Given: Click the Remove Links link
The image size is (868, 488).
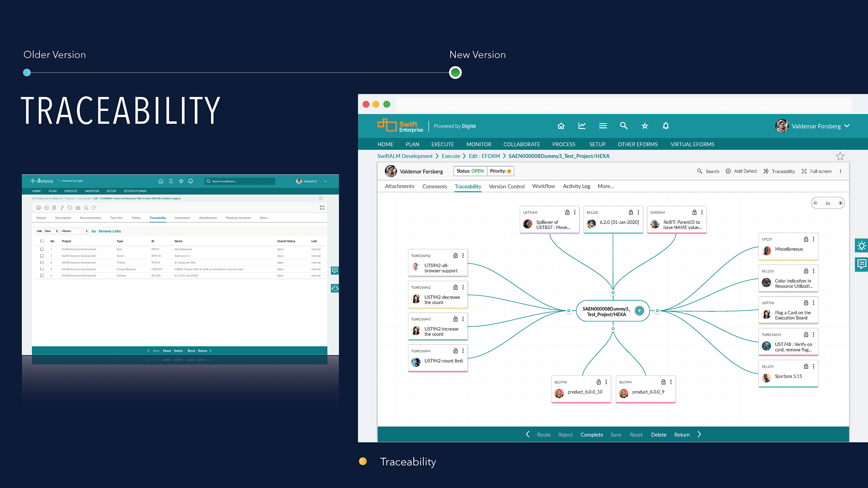Looking at the screenshot, I should [x=109, y=231].
